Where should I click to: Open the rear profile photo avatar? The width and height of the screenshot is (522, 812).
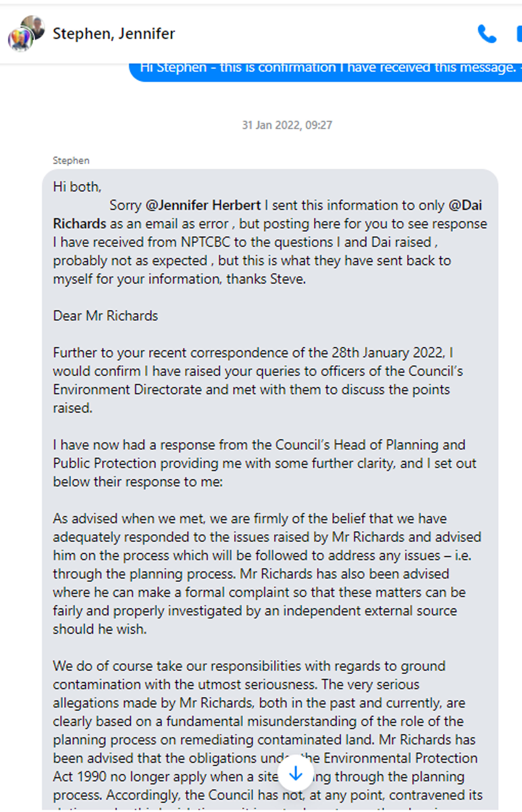tap(33, 27)
